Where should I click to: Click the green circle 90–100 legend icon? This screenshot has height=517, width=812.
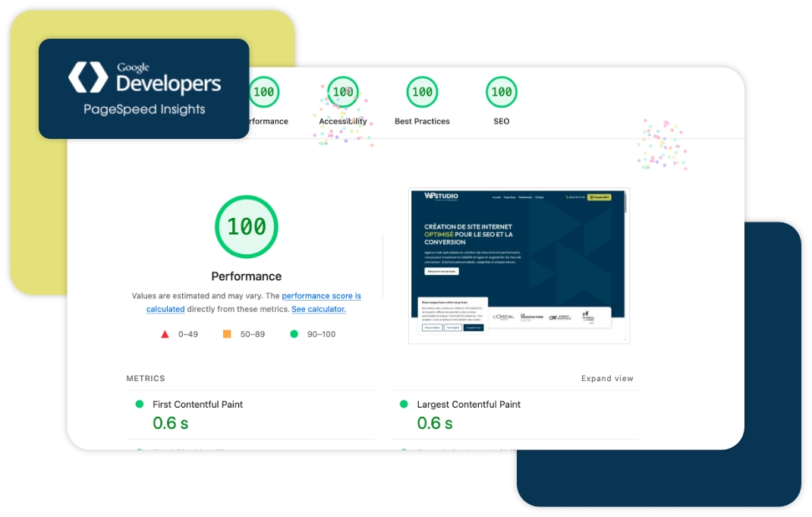point(294,334)
